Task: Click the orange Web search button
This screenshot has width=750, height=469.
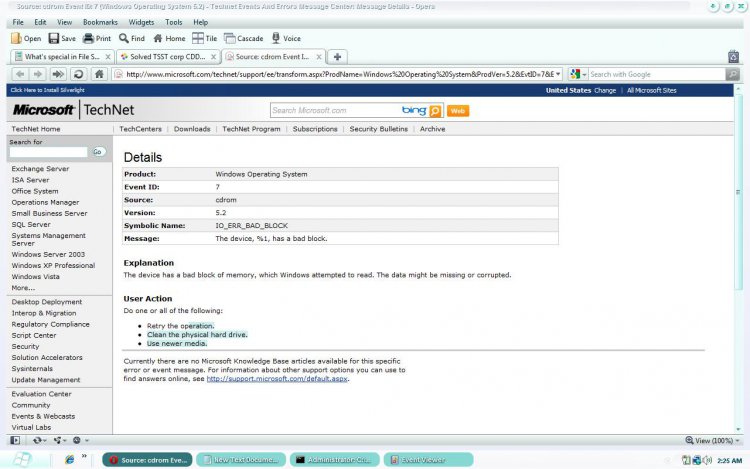Action: [458, 111]
